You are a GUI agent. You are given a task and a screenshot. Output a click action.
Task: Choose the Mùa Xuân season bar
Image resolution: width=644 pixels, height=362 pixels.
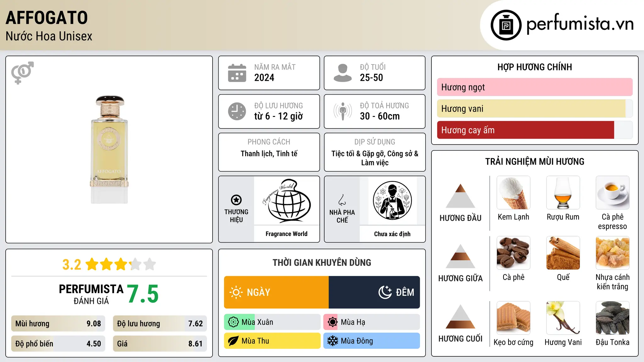click(x=272, y=322)
